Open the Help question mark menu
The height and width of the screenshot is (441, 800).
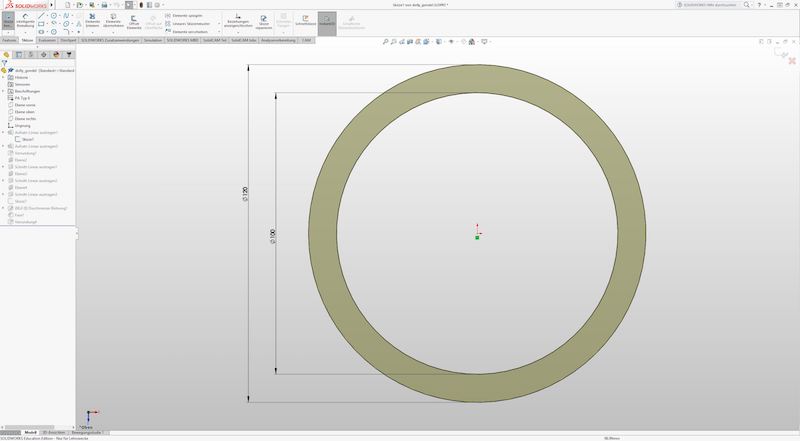pos(759,5)
